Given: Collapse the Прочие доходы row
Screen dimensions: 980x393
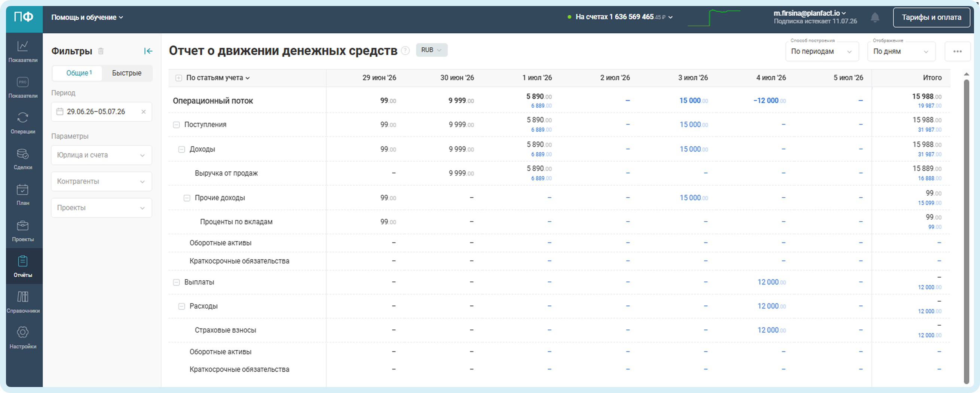Looking at the screenshot, I should pos(187,198).
